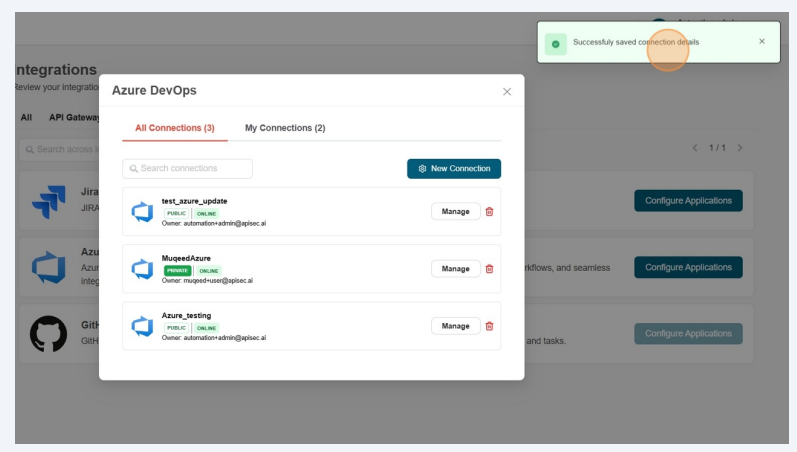Click Azure DevOps logo beside test_azure_update
Image resolution: width=797 pixels, height=452 pixels.
(x=142, y=212)
